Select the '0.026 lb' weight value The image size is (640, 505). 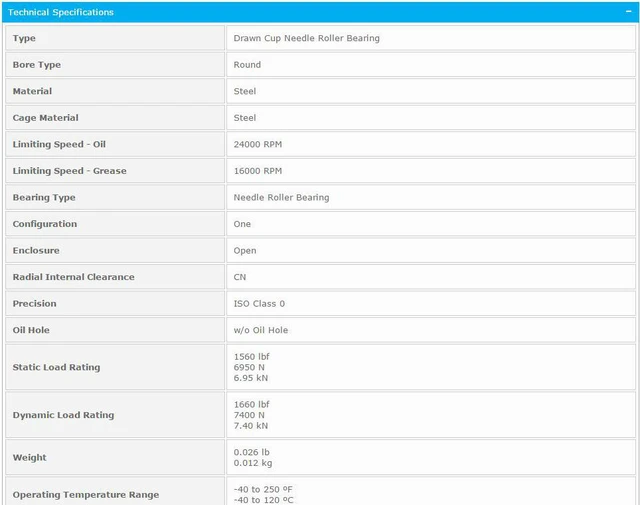(x=251, y=452)
